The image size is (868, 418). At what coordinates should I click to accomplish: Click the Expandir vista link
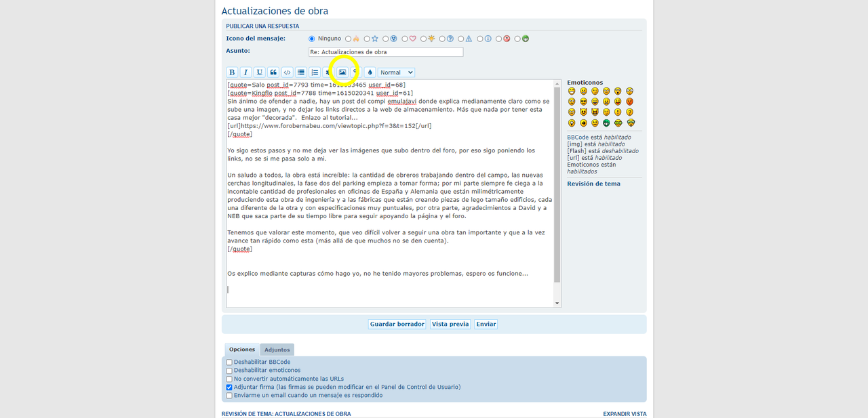[625, 414]
